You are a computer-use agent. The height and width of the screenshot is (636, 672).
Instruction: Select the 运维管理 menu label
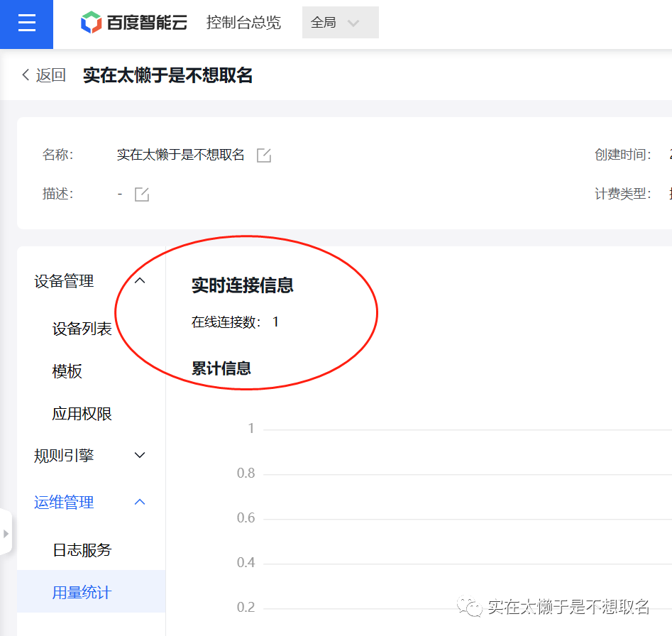click(64, 503)
